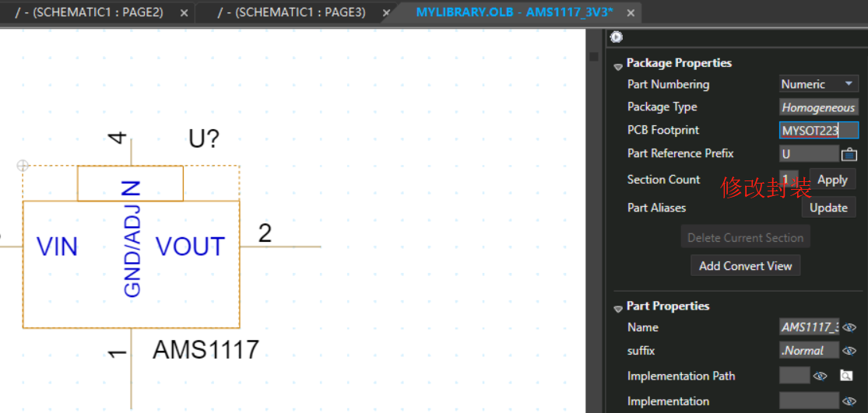Select the AMS1117 part value text

pyautogui.click(x=206, y=350)
